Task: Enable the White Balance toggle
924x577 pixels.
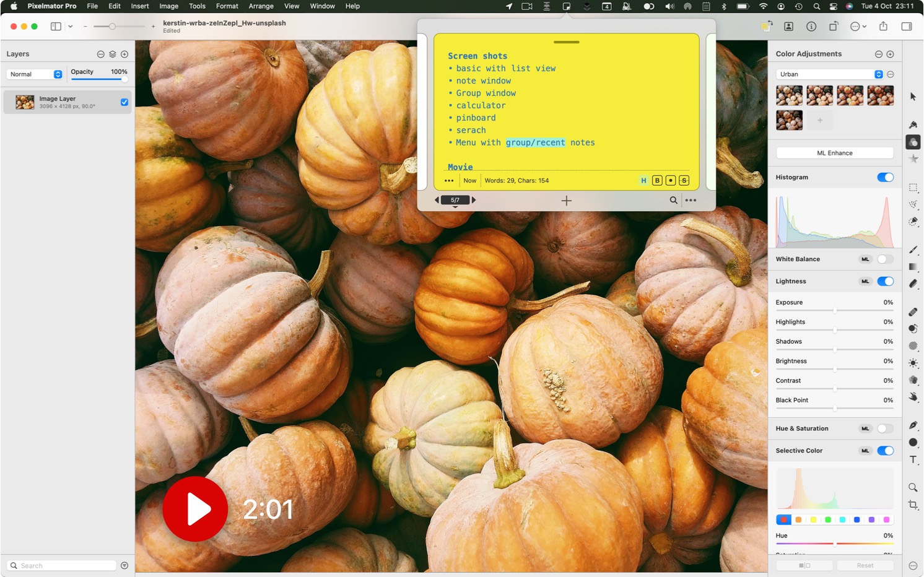Action: [x=885, y=259]
